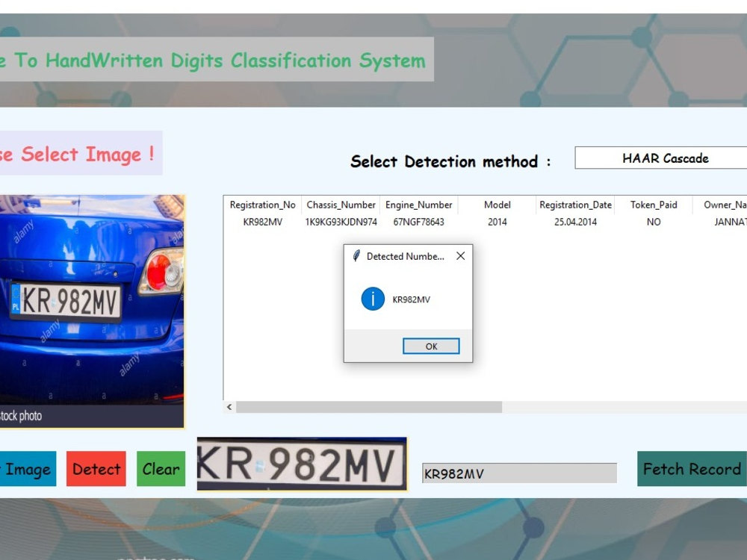Click the Select Detection method label
Viewport: 747px width, 560px height.
tap(450, 161)
